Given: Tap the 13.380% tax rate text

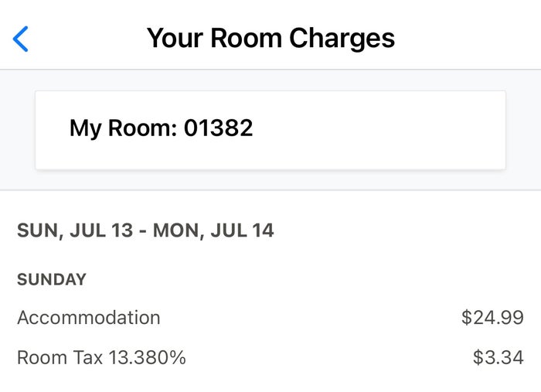Looking at the screenshot, I should click(148, 357).
